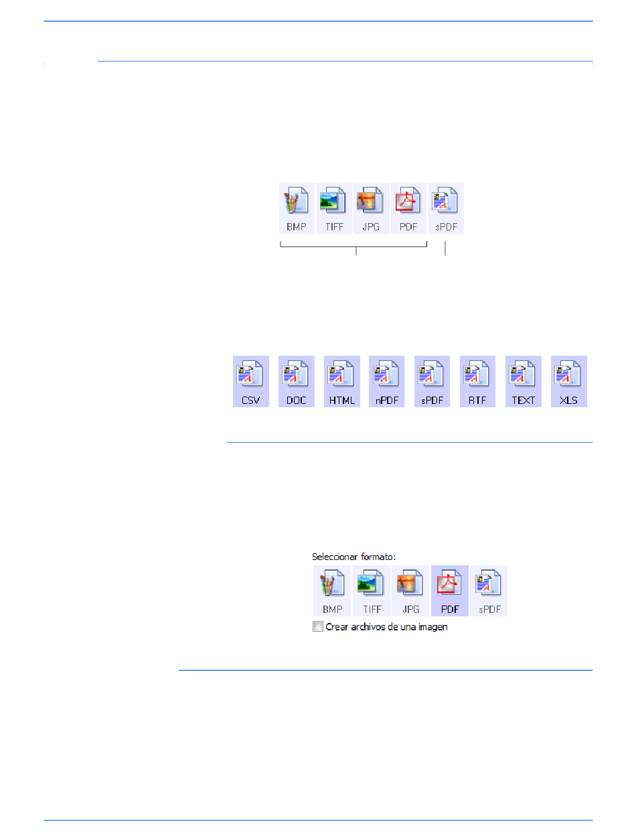Select the TIFF format icon in top row
636x840 pixels.
tap(334, 208)
